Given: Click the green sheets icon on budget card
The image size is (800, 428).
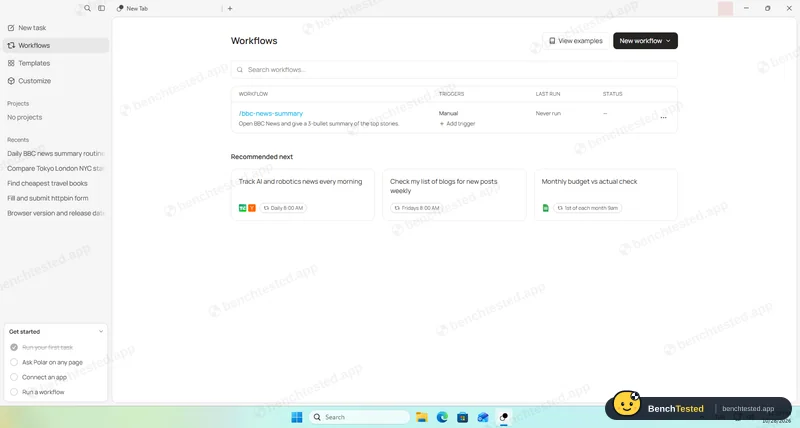Looking at the screenshot, I should [545, 208].
